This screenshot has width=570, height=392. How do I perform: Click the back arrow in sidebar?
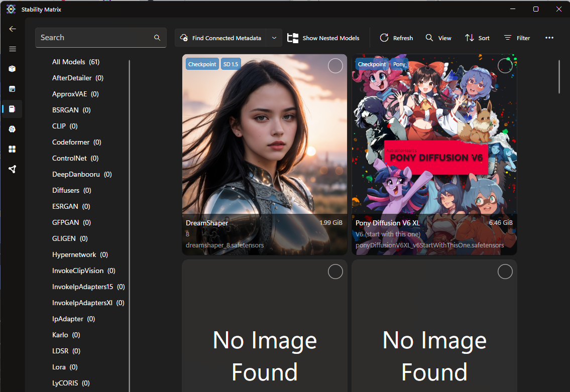[x=13, y=29]
